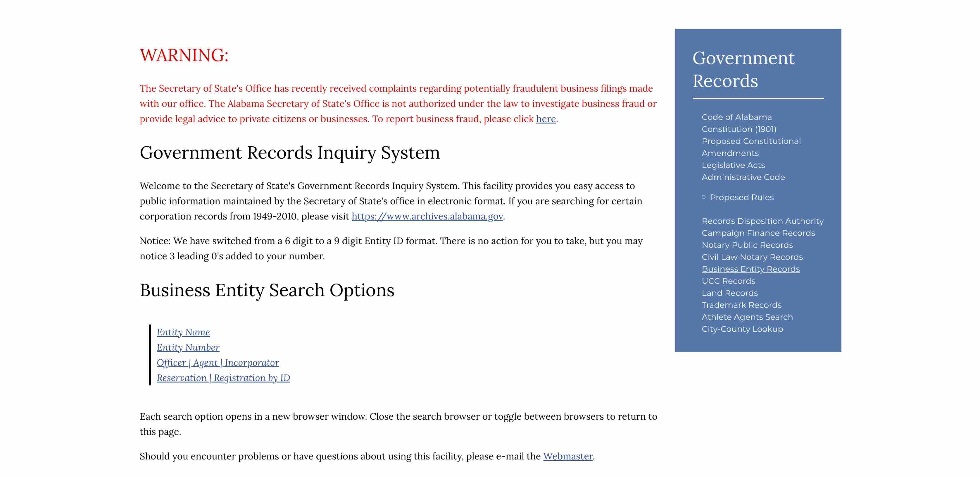This screenshot has height=477, width=980.
Task: Click the Entity Name search link
Action: tap(183, 332)
